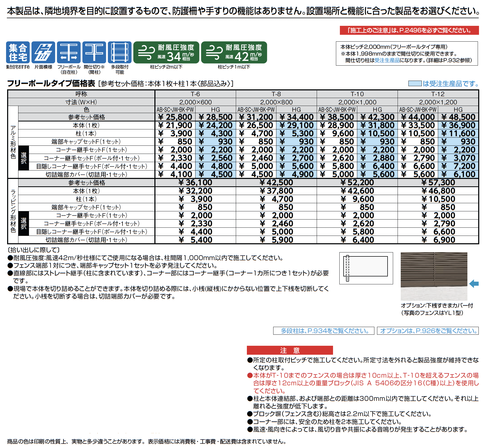Image resolution: width=489 pixels, height=448 pixels.
Task: Click the 集合住宅 apartment icon
Action: [x=18, y=52]
